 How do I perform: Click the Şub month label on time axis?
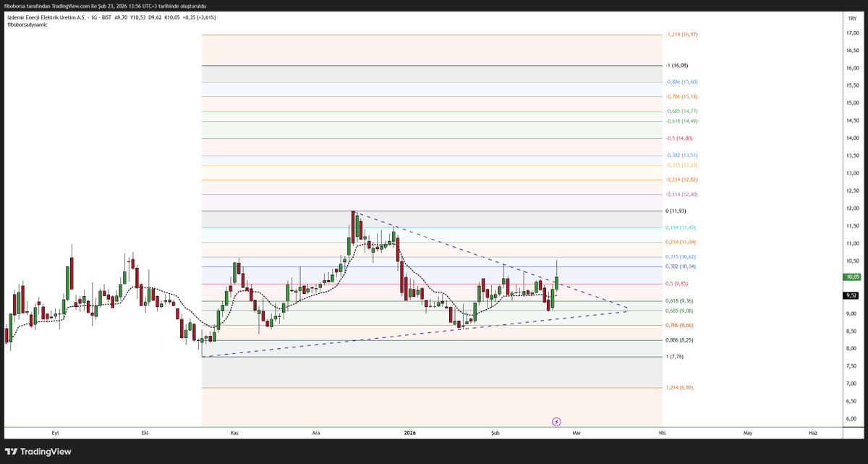click(x=495, y=433)
